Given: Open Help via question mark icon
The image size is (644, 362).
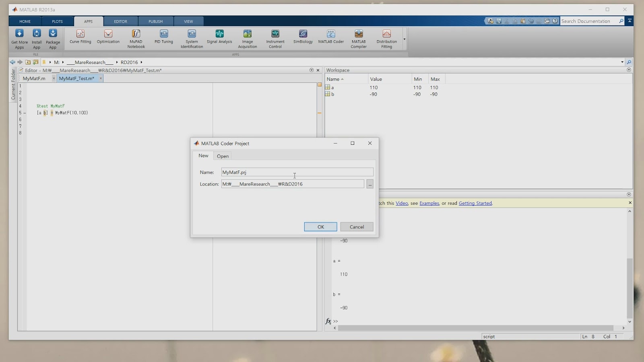Looking at the screenshot, I should click(555, 21).
